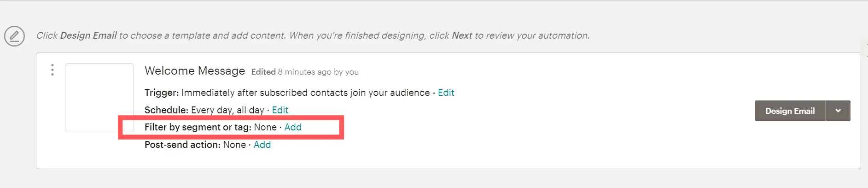This screenshot has height=188, width=868.
Task: Click bold 'Design Email' in the instruction text
Action: [x=88, y=35]
